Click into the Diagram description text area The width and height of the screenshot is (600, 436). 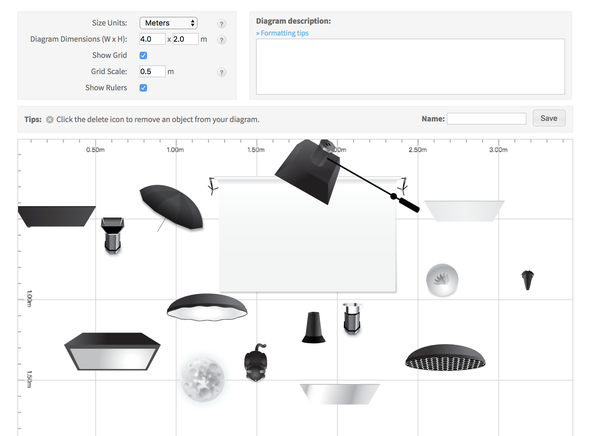tap(410, 66)
